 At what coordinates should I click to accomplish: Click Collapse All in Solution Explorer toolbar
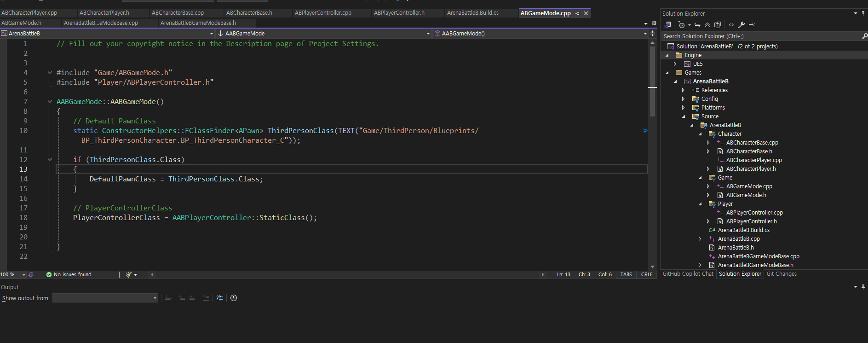pyautogui.click(x=707, y=25)
